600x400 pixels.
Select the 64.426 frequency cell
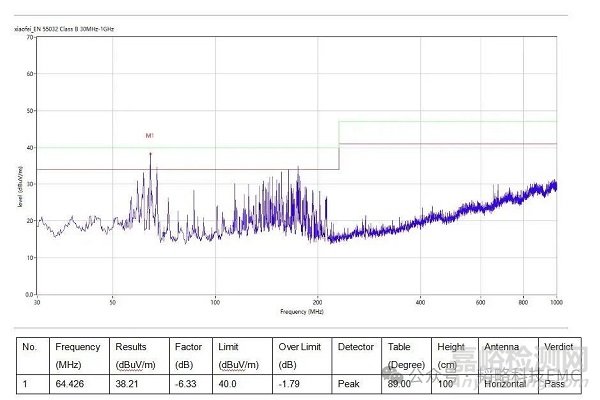[x=72, y=383]
